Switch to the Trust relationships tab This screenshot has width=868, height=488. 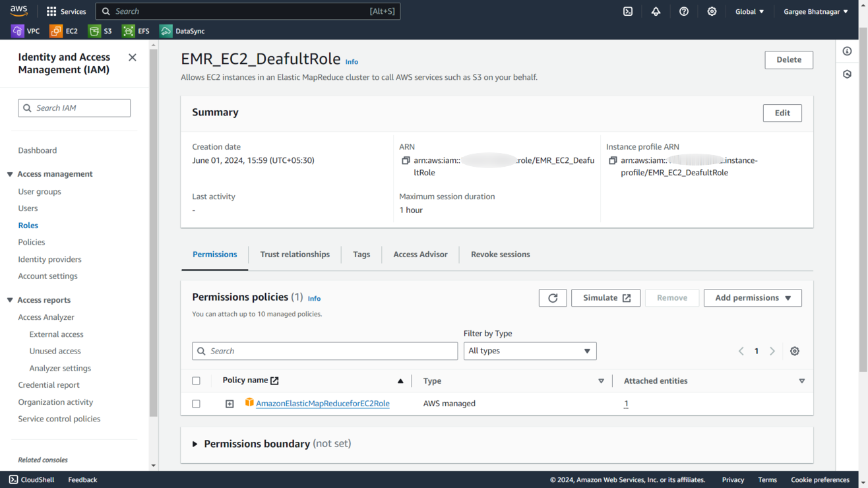coord(295,255)
